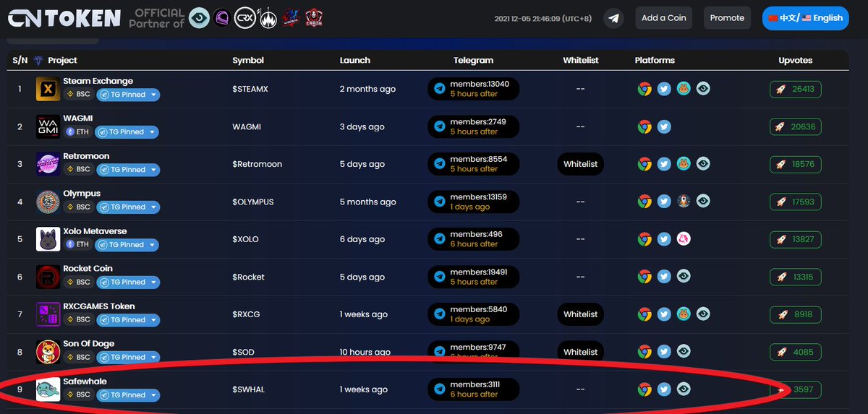
Task: Click RXCGAMES Token Whitelist button
Action: tap(580, 314)
